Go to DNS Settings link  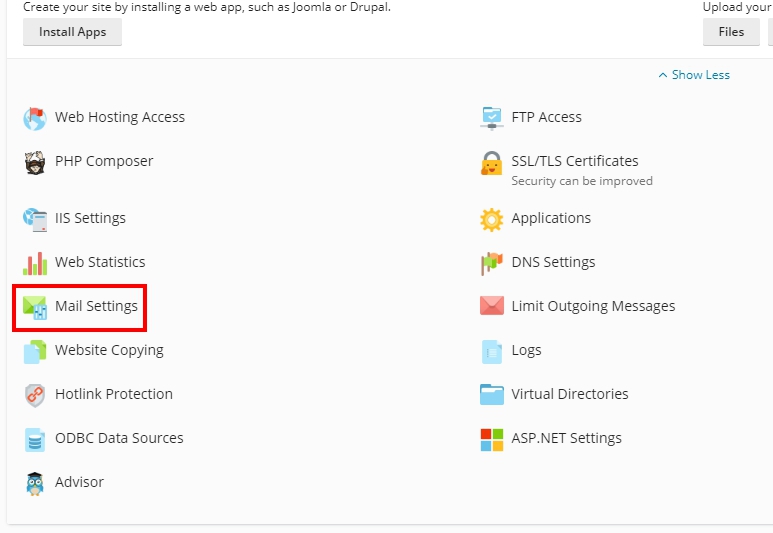click(553, 262)
